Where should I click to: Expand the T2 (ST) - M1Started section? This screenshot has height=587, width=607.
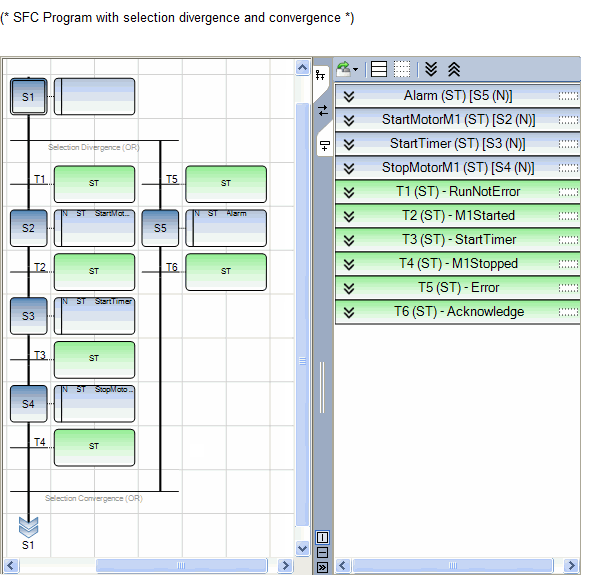(349, 216)
